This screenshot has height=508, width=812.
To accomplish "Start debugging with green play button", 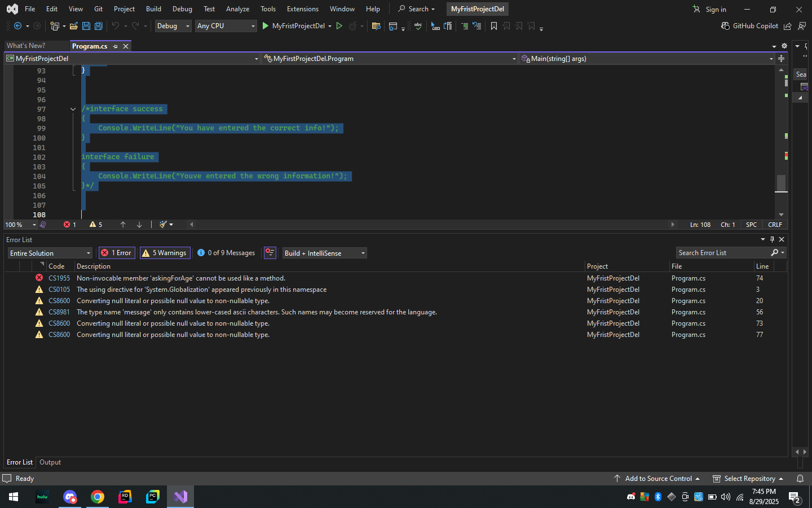I will pos(266,26).
